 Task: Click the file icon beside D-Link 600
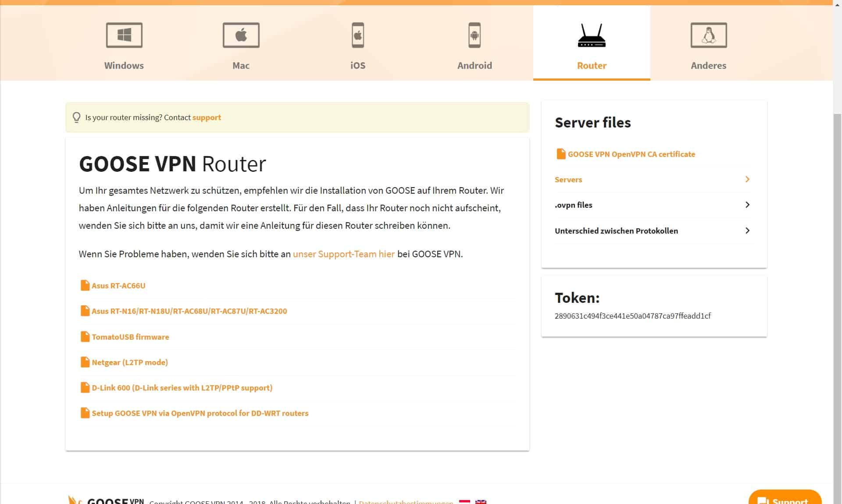click(x=85, y=387)
